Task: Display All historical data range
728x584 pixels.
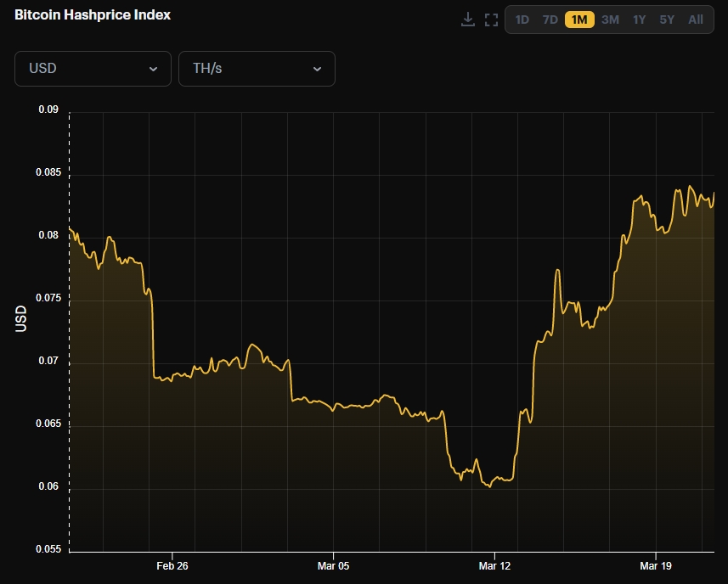Action: point(696,20)
